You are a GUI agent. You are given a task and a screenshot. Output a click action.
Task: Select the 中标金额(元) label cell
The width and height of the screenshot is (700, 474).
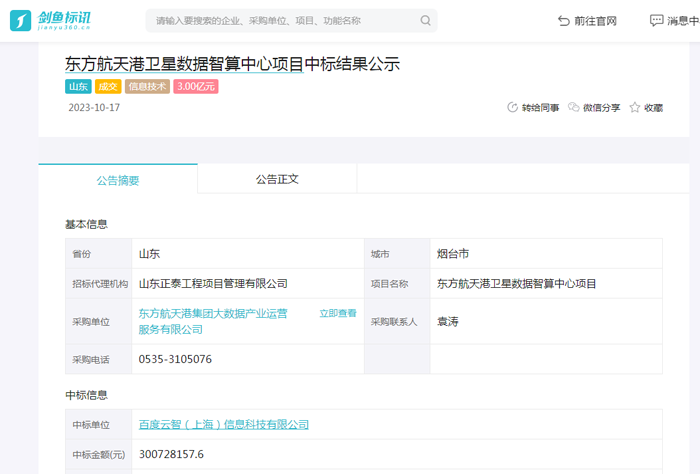point(99,454)
